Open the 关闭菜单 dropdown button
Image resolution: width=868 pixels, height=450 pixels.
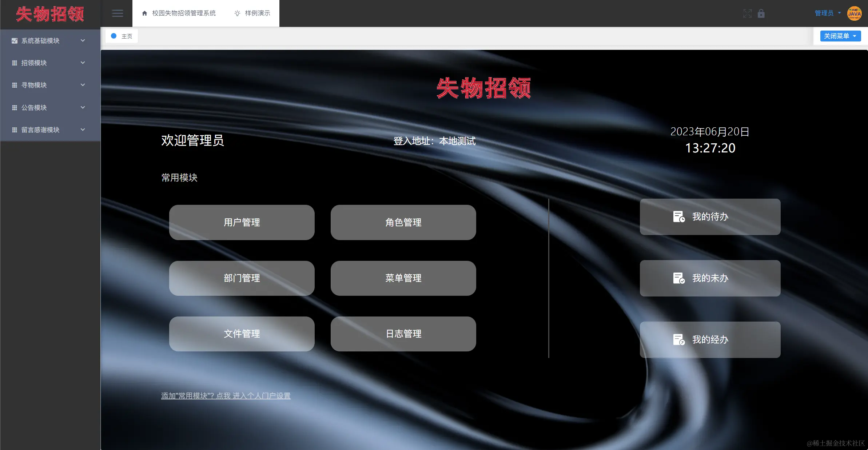(840, 36)
